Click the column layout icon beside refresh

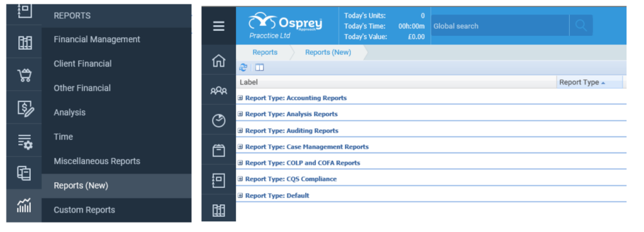(260, 68)
